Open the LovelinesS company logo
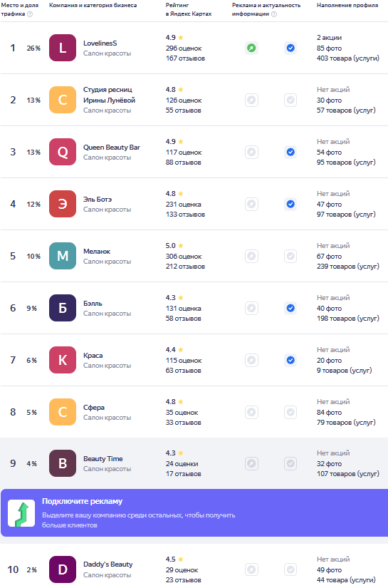Viewport: 388px width, 588px height. pos(63,48)
